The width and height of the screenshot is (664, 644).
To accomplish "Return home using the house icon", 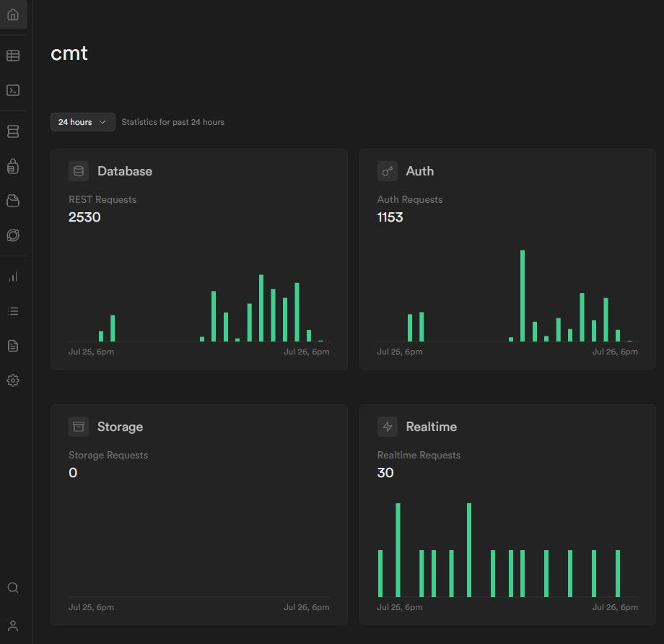I will (13, 14).
